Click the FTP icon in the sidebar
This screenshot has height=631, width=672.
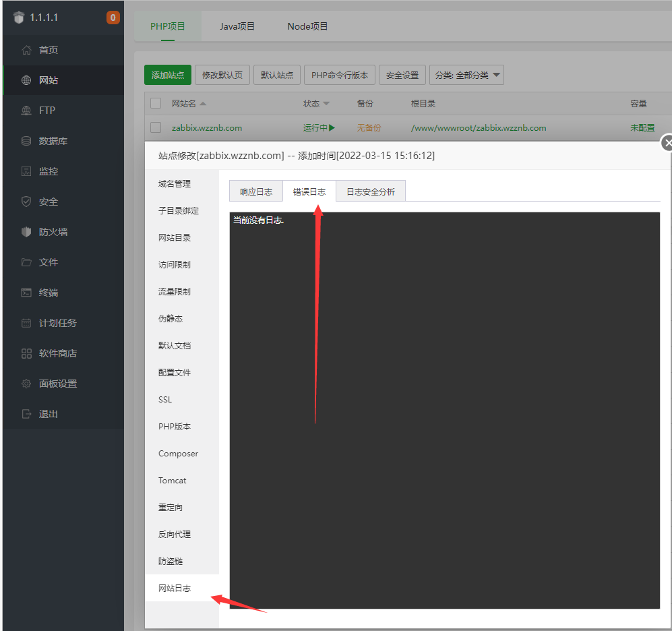pos(26,111)
